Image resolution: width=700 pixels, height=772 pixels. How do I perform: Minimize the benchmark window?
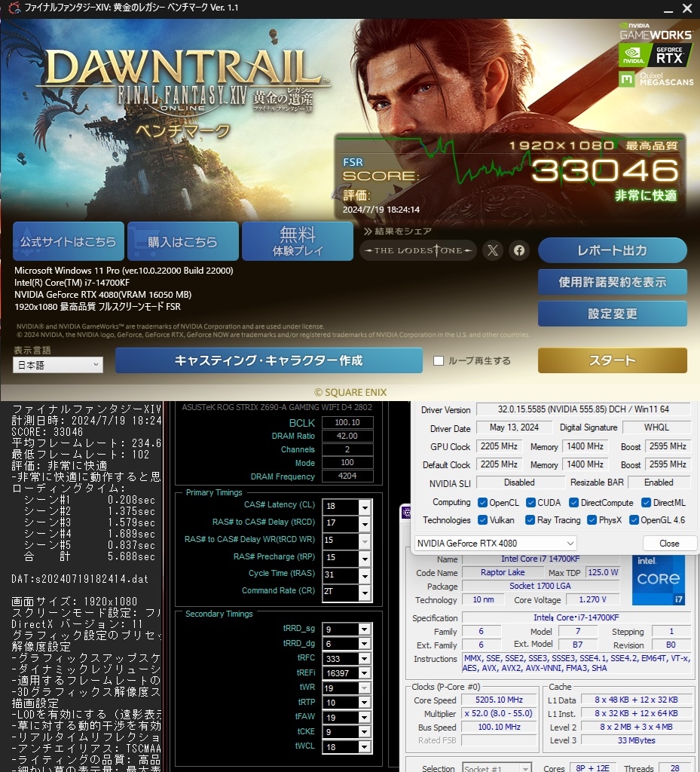click(x=668, y=9)
